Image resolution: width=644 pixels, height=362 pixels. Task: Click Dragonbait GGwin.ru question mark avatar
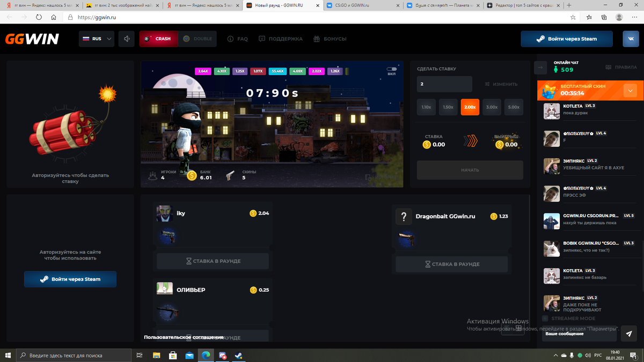(x=404, y=217)
